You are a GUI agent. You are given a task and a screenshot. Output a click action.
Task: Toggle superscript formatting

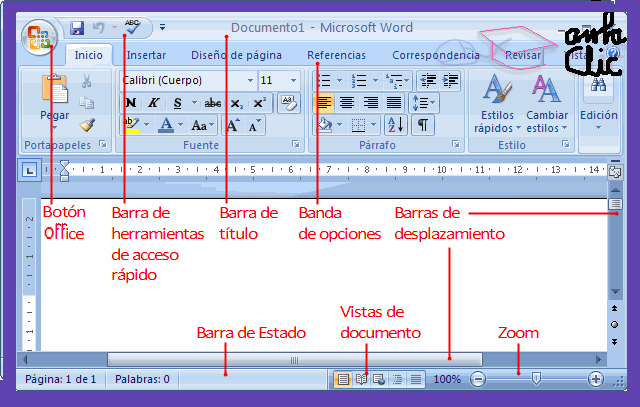(259, 102)
